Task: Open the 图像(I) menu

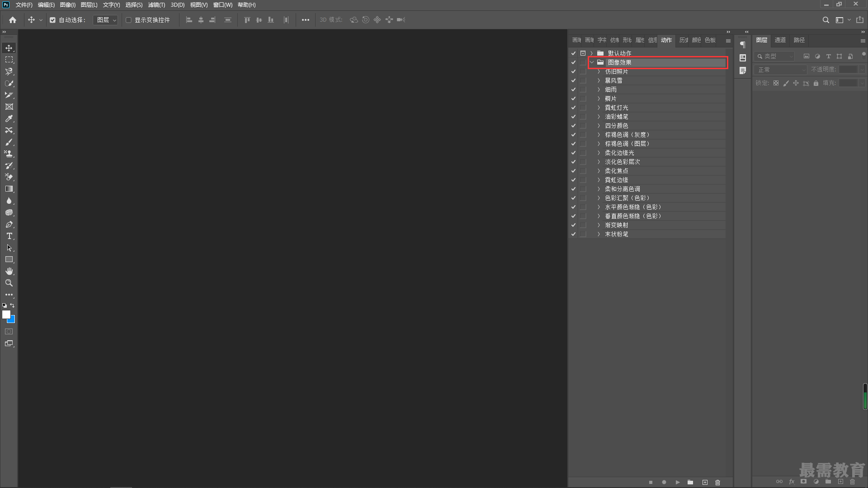Action: [68, 5]
